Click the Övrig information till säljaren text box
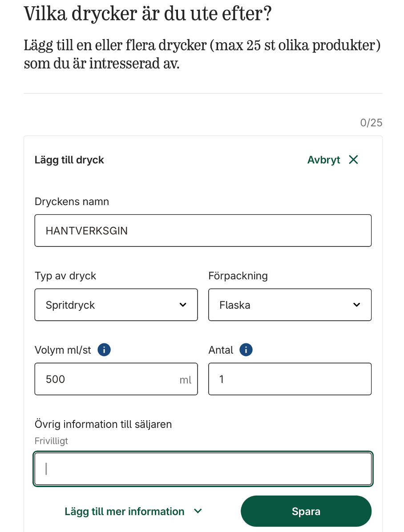Viewport: 404px width, 532px height. [x=203, y=469]
